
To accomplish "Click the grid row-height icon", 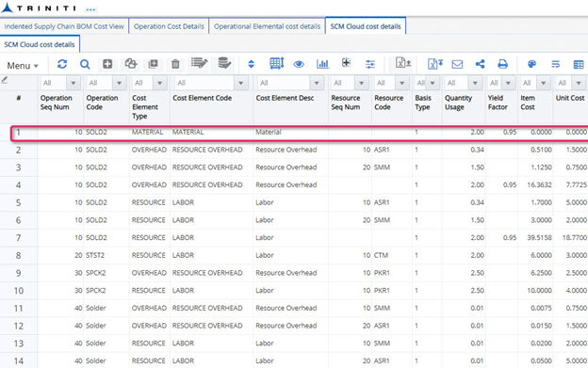I will coord(277,63).
